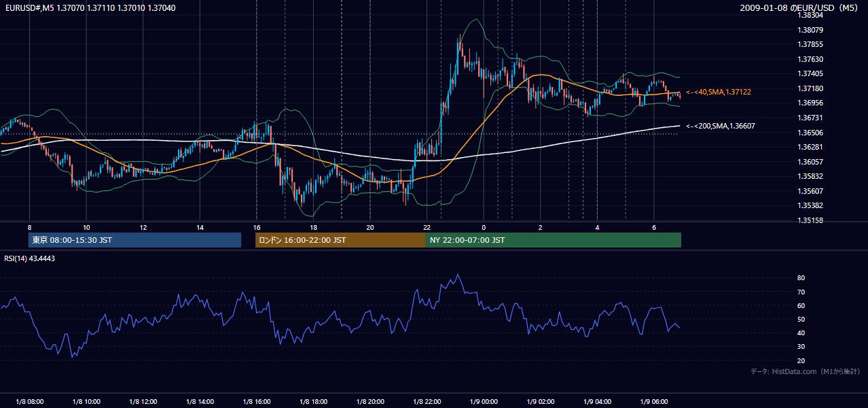Click price axis value 1.35158
This screenshot has width=868, height=408.
[810, 221]
